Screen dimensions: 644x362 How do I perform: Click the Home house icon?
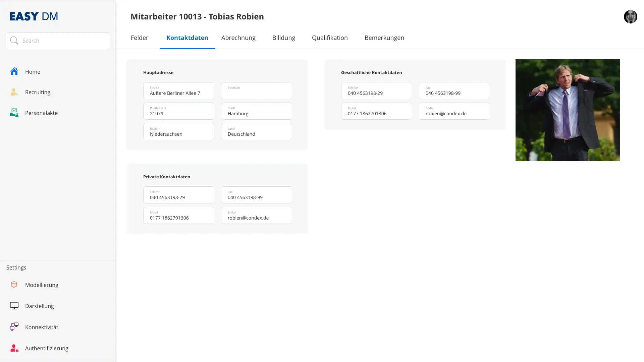14,71
